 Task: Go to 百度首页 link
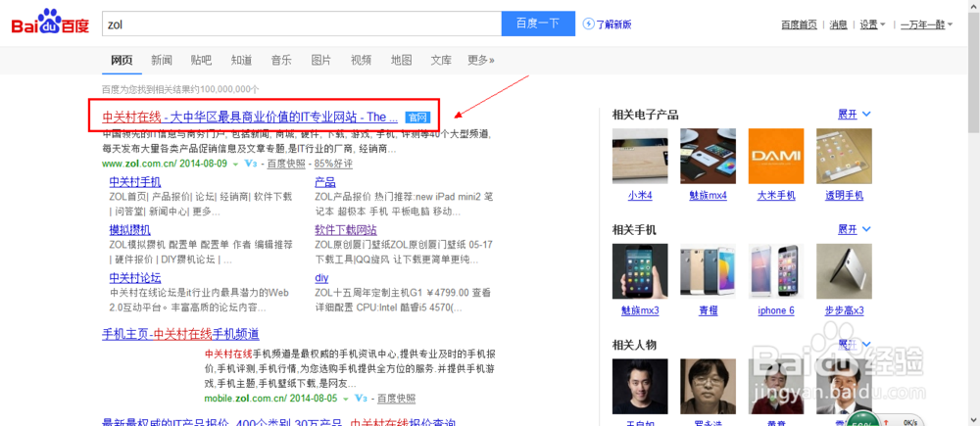click(x=799, y=24)
